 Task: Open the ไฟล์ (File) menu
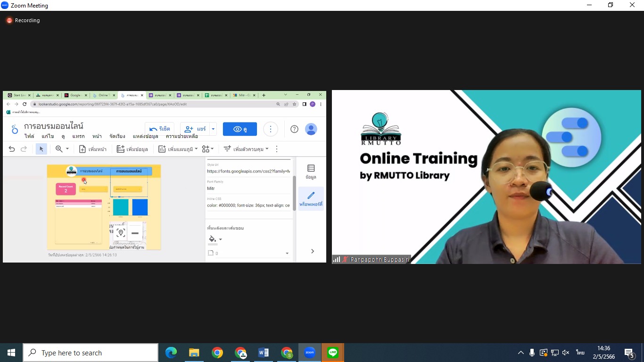[29, 136]
